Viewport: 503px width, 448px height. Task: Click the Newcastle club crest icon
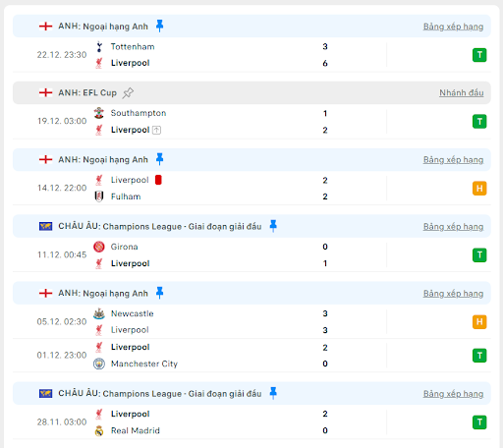pyautogui.click(x=99, y=313)
